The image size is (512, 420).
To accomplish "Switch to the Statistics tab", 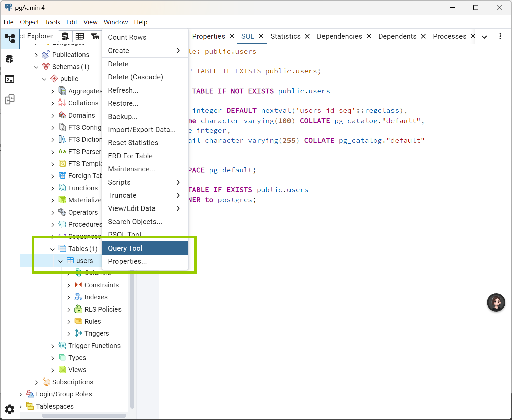I will coord(285,36).
